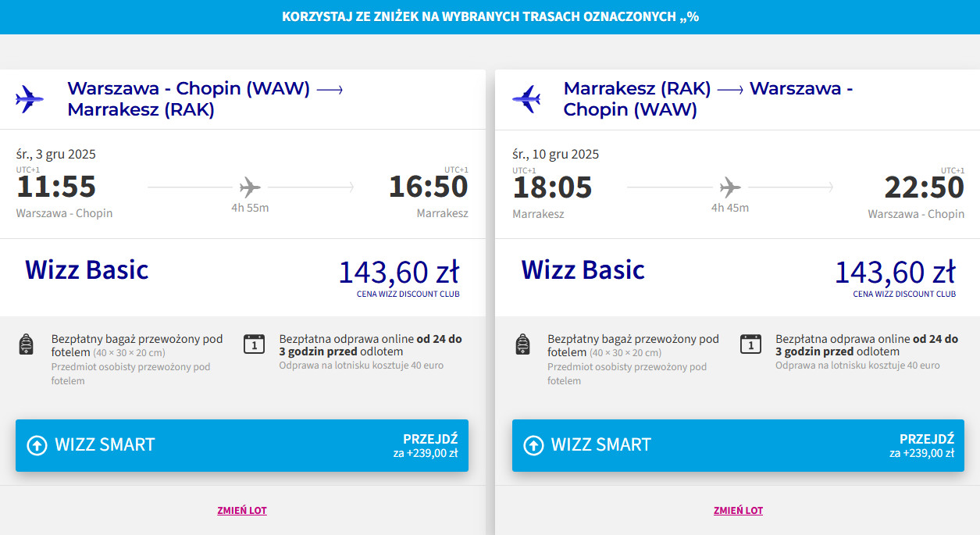Click the Marrakesz to Warszawa - Chopin route heading
Viewport: 980px width, 535px height.
[707, 99]
